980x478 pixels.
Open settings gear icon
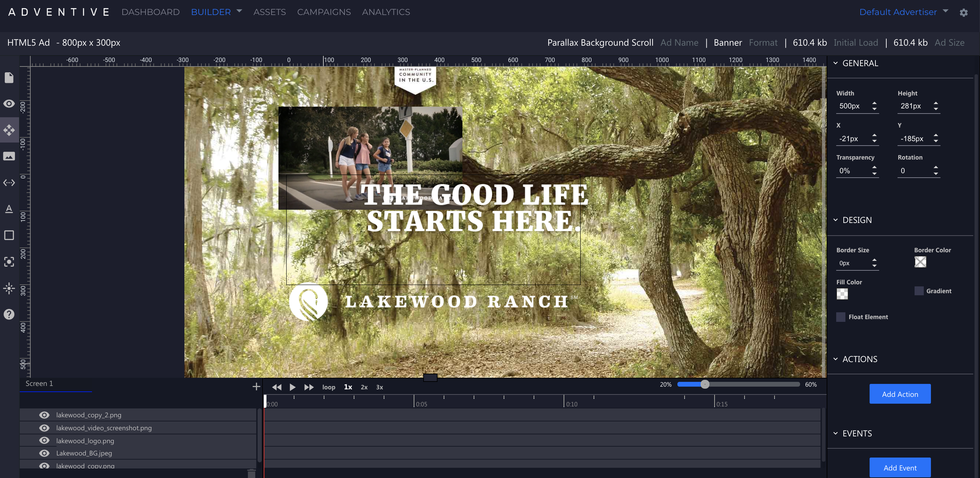point(964,13)
